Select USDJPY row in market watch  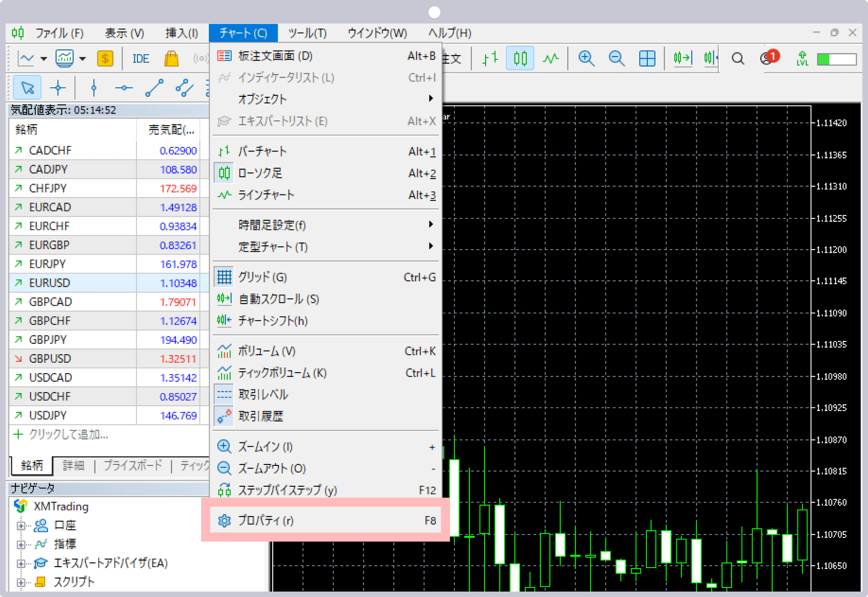click(108, 415)
